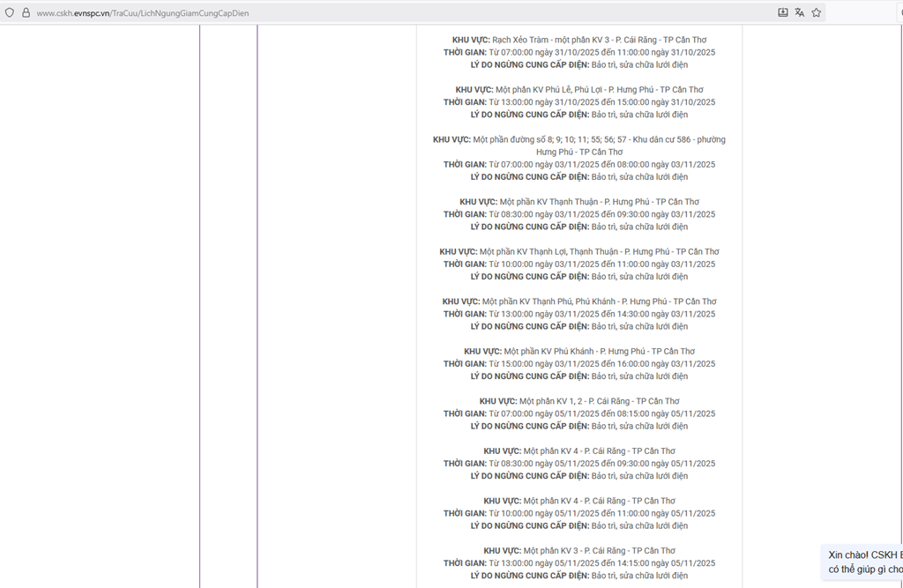Viewport: 903px width, 588px height.
Task: Click the translate page icon
Action: pos(799,12)
